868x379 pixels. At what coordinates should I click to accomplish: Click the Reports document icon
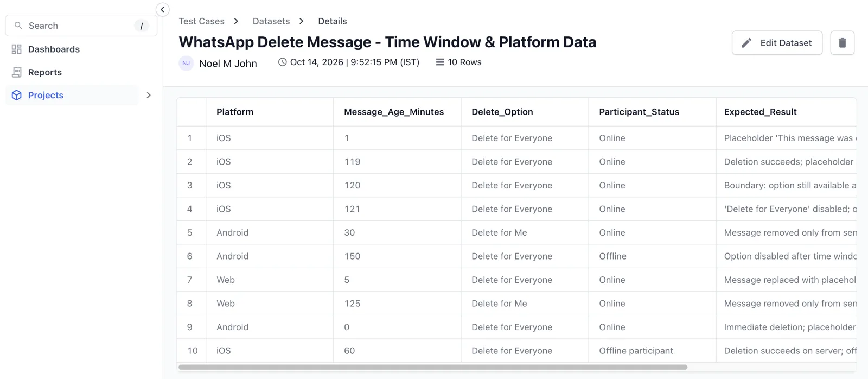[17, 72]
